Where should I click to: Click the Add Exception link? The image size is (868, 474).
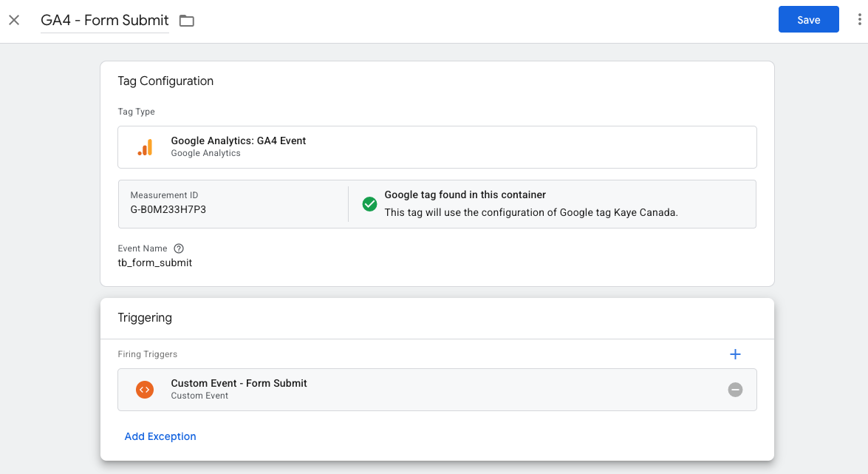tap(160, 436)
